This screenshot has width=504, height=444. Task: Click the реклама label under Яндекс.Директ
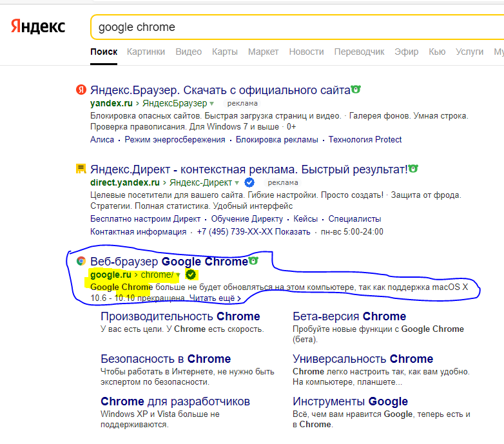coord(283,182)
